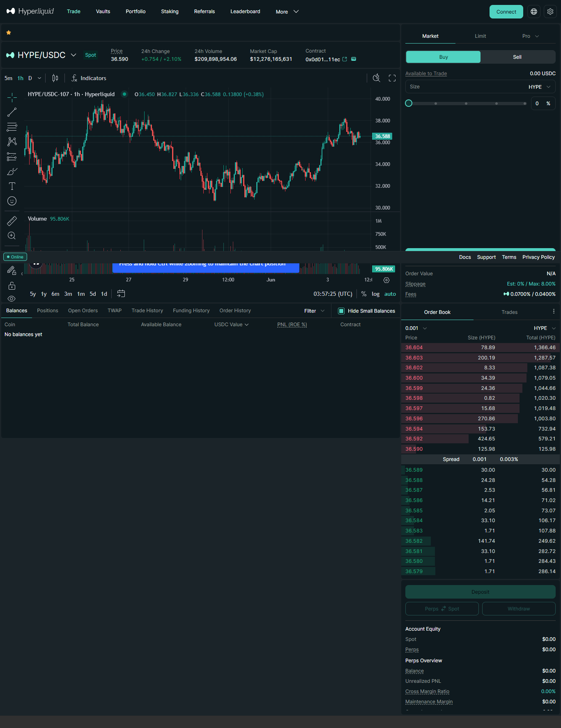Viewport: 561px width, 728px height.
Task: Click the Withdraw button
Action: [x=519, y=609]
